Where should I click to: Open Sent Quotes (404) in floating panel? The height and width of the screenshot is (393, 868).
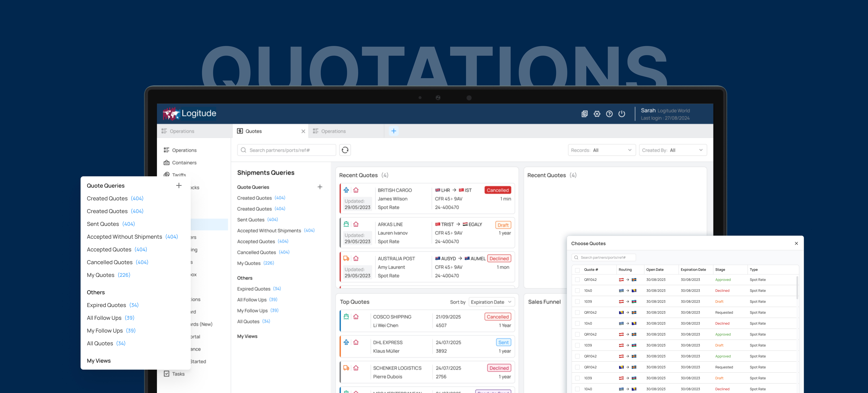tap(110, 224)
